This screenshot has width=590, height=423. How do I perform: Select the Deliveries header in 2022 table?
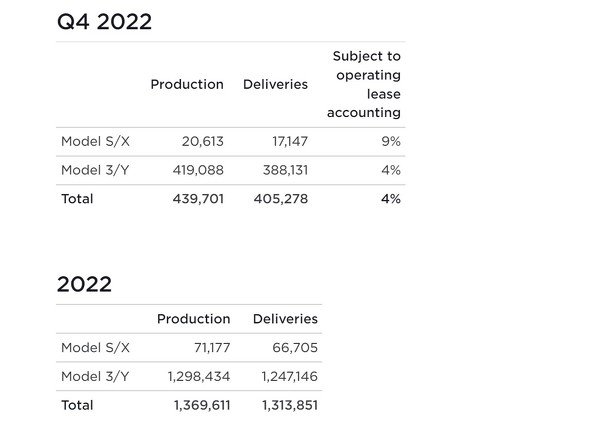click(285, 319)
